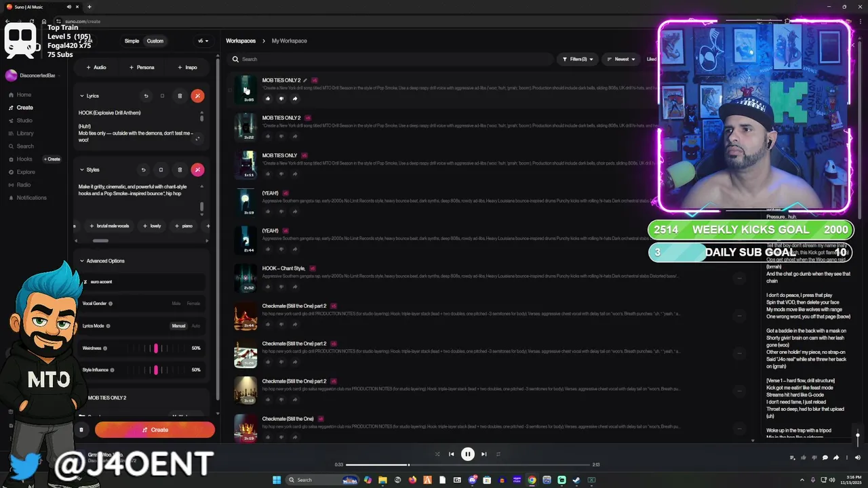Screen dimensions: 868x488
Task: Add the piano style tag
Action: click(184, 226)
